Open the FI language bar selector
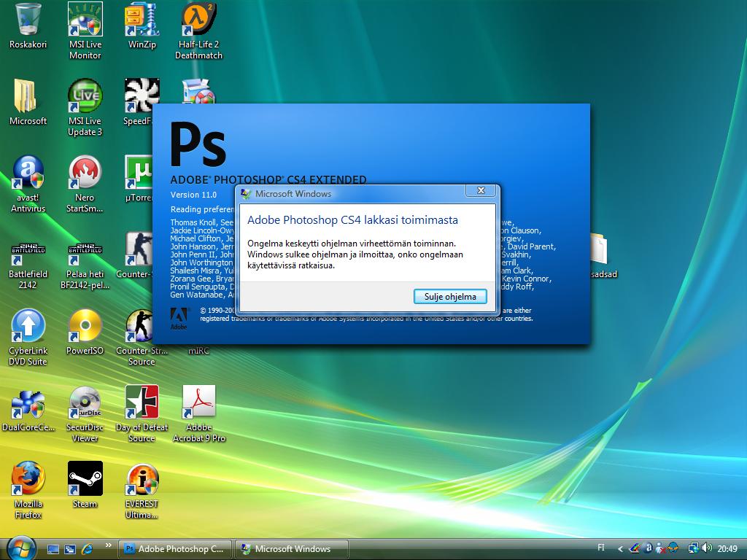Image resolution: width=747 pixels, height=560 pixels. tap(601, 548)
